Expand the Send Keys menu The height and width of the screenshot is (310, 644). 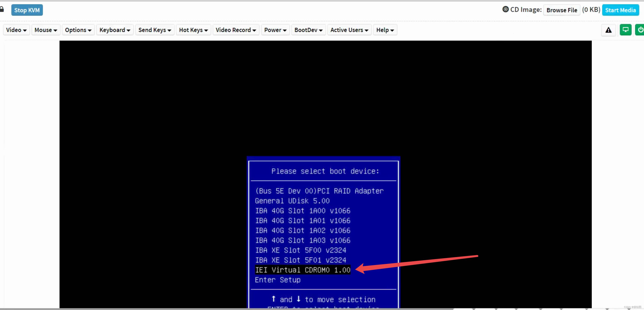pyautogui.click(x=155, y=30)
